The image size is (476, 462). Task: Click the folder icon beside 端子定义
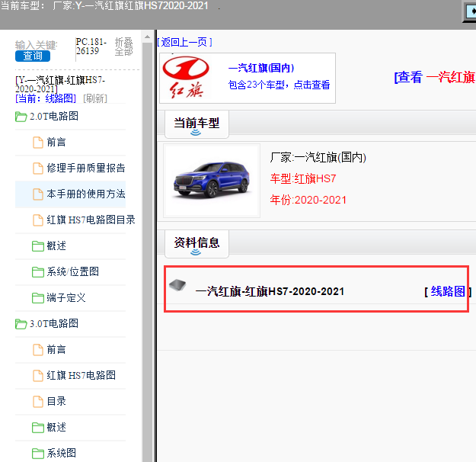[38, 298]
